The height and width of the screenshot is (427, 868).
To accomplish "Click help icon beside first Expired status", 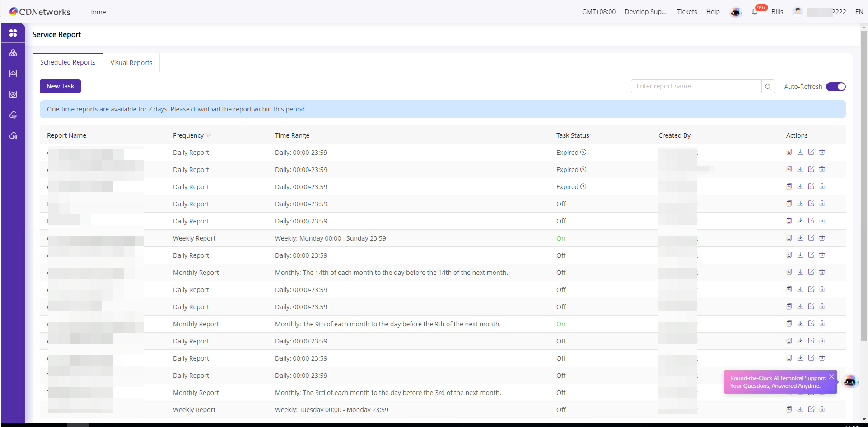I will (583, 153).
